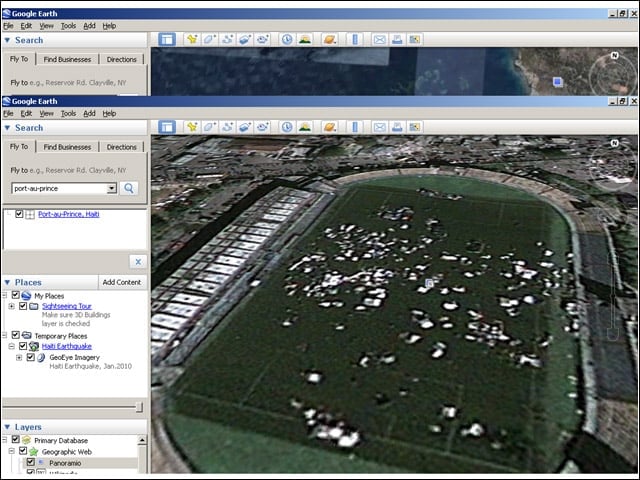The width and height of the screenshot is (640, 480).
Task: Add image overlay icon in front window
Action: [x=244, y=127]
